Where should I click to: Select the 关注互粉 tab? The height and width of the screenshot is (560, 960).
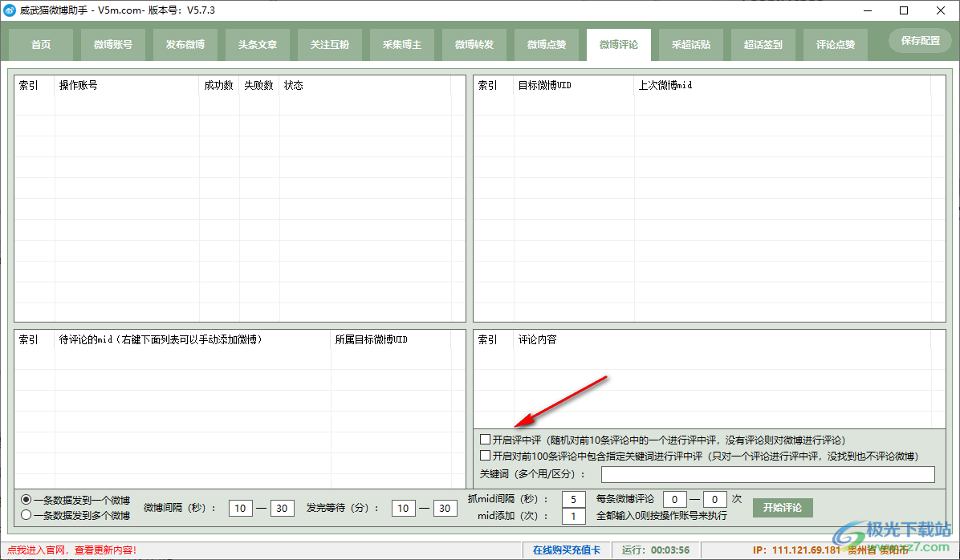[330, 45]
